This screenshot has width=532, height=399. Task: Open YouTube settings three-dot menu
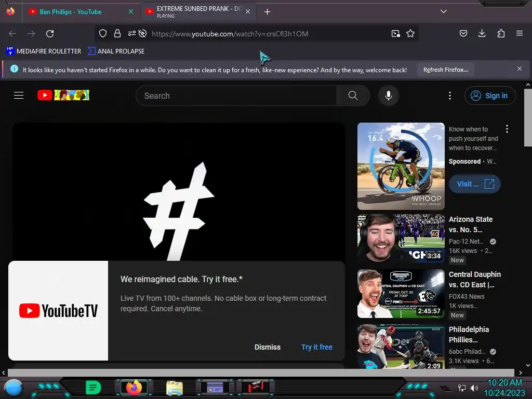450,96
